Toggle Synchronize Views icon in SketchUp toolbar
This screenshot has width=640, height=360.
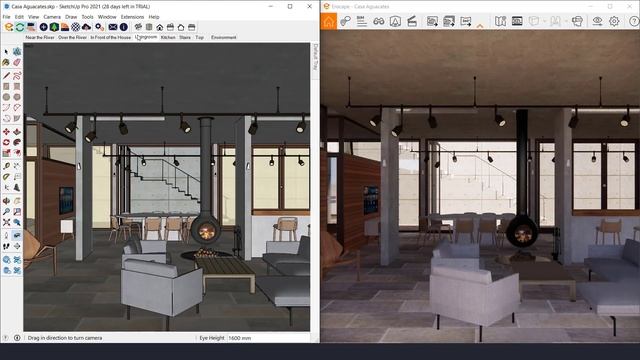click(x=31, y=27)
